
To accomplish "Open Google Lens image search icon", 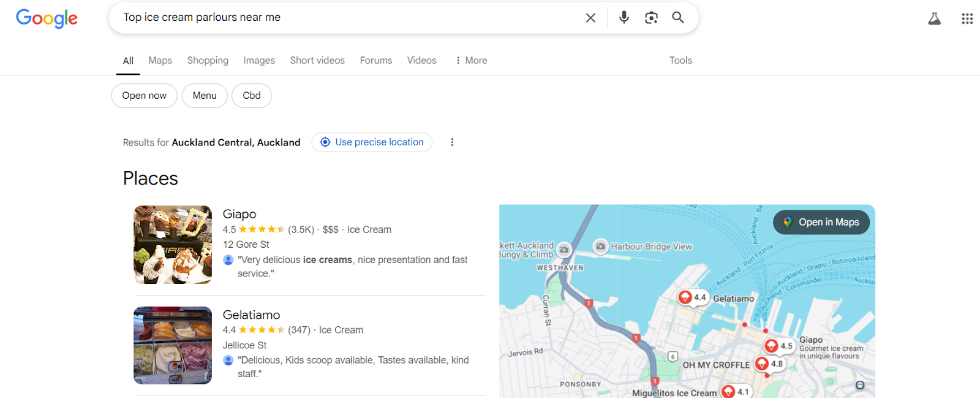I will (651, 17).
